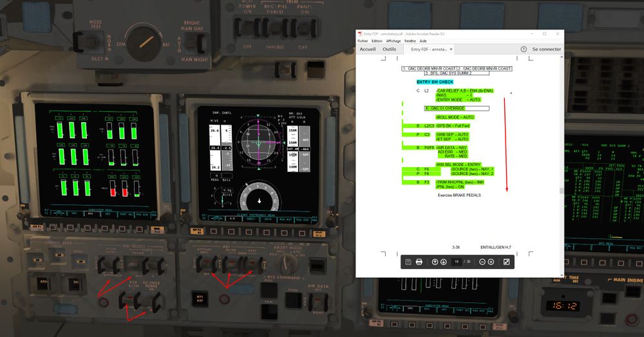This screenshot has width=644, height=337.
Task: Toggle the TRIM PANEL ON/OFF switch
Action: [305, 28]
